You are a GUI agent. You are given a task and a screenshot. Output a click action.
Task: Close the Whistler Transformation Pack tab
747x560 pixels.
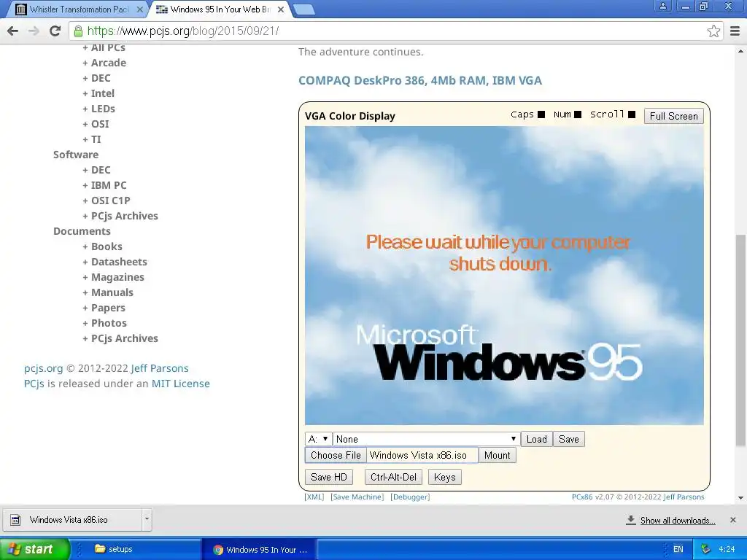click(140, 9)
